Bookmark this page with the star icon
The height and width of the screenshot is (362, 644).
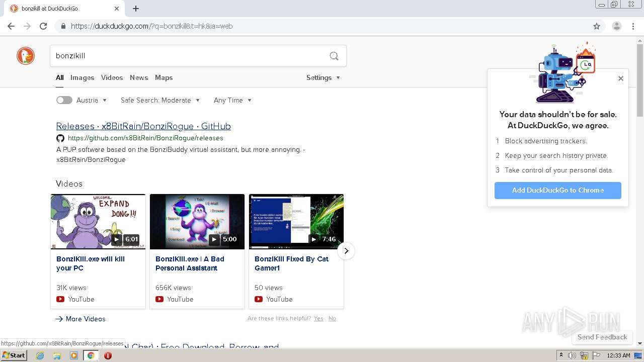tap(597, 26)
